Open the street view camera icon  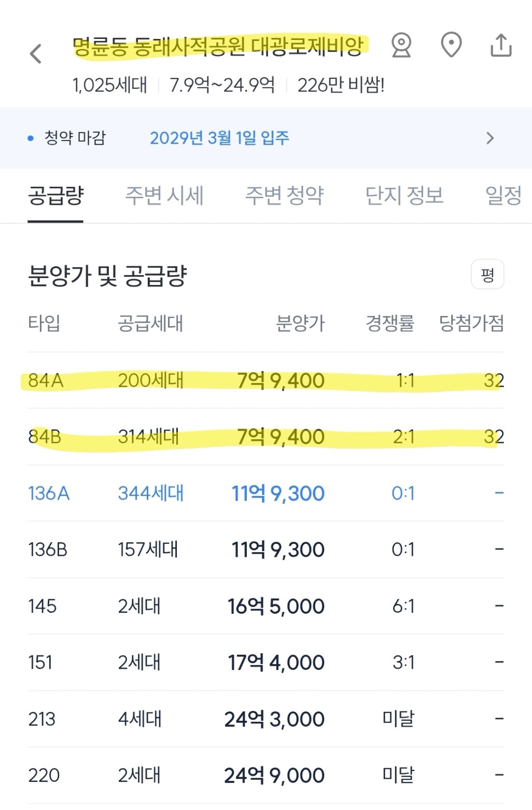[x=401, y=46]
